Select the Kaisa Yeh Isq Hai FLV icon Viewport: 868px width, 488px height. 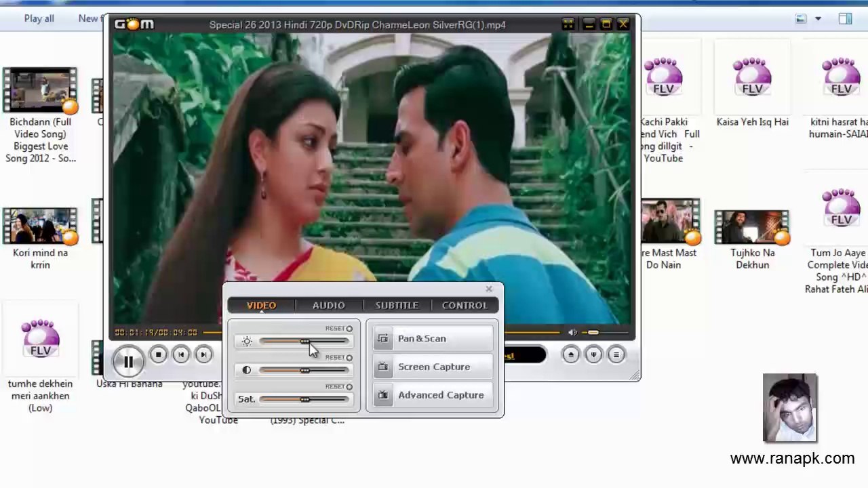(752, 77)
